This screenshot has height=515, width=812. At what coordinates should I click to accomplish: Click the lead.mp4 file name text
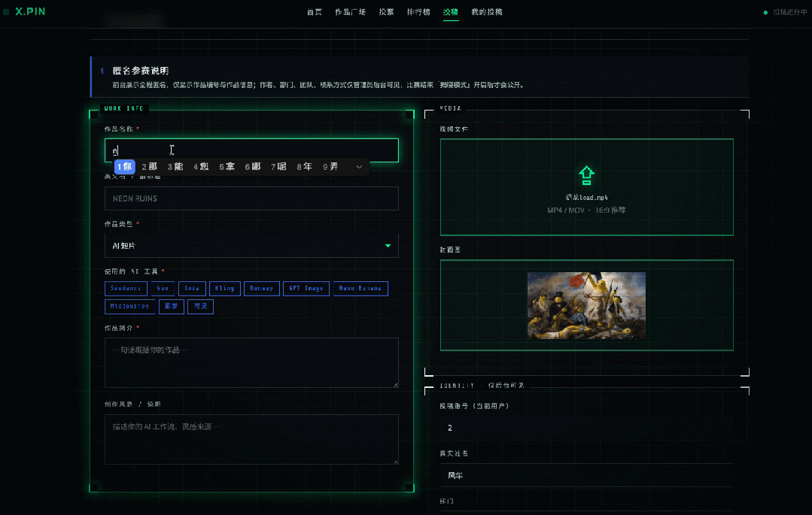(x=587, y=197)
